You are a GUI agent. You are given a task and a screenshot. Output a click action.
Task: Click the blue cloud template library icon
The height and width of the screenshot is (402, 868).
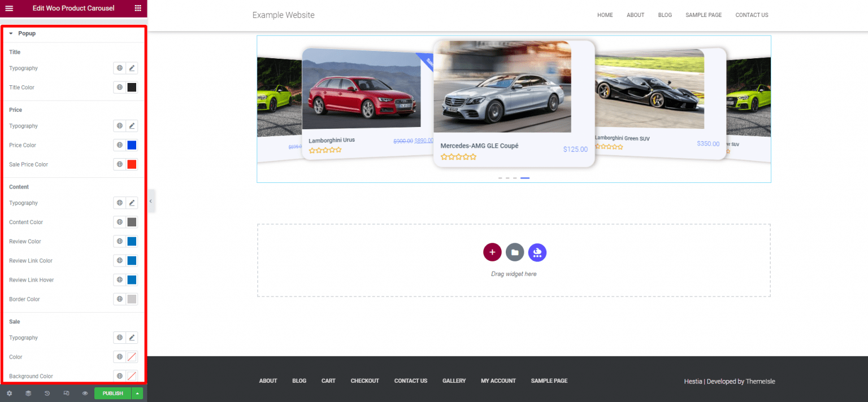(x=537, y=252)
